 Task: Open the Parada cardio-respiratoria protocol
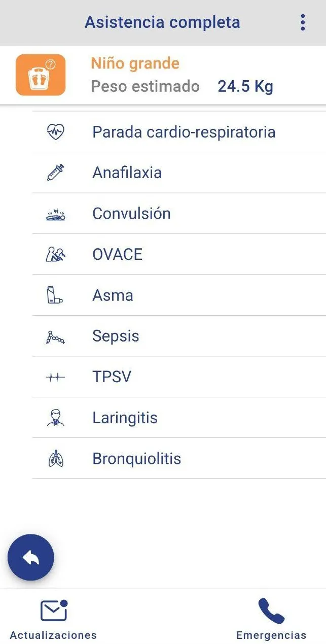tap(179, 132)
